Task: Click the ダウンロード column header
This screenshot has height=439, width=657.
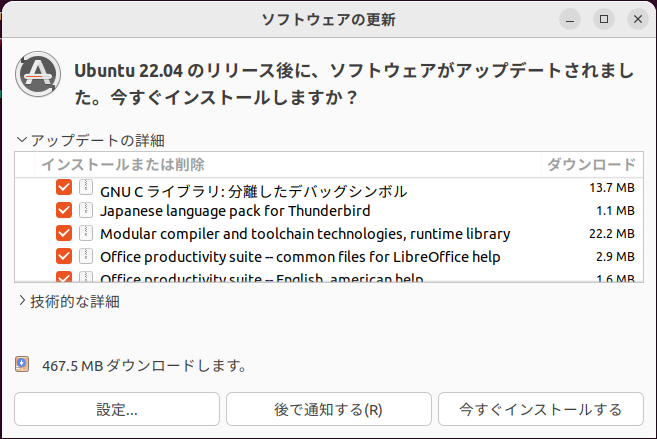Action: pos(592,165)
